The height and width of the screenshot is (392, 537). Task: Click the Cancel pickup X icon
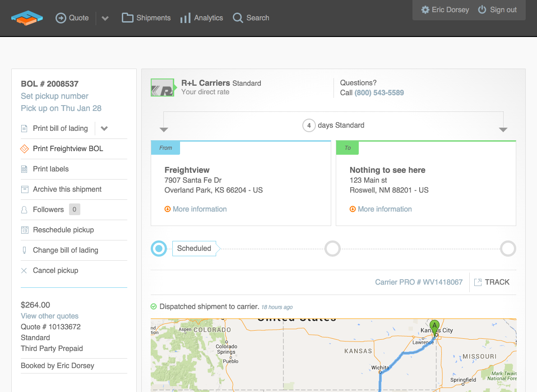[x=24, y=271]
